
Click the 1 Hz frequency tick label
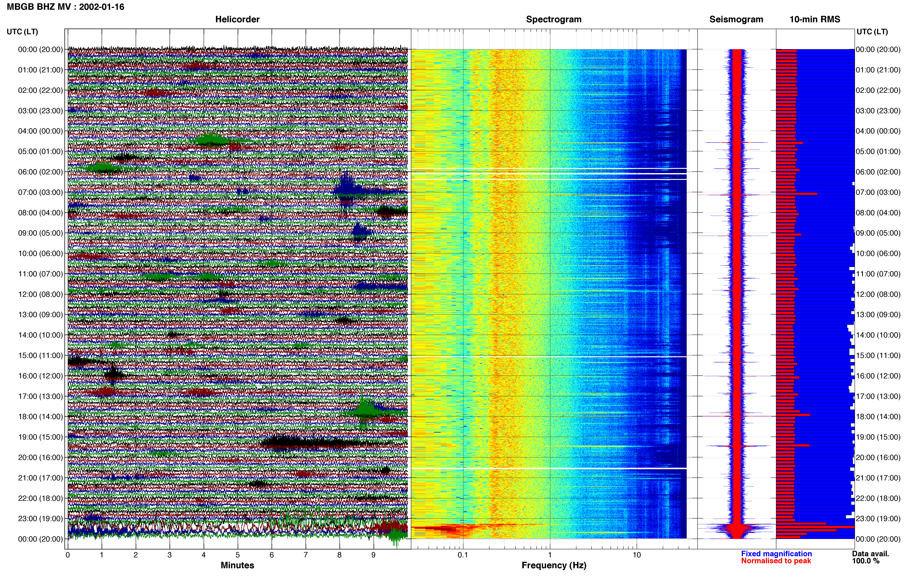[x=550, y=555]
